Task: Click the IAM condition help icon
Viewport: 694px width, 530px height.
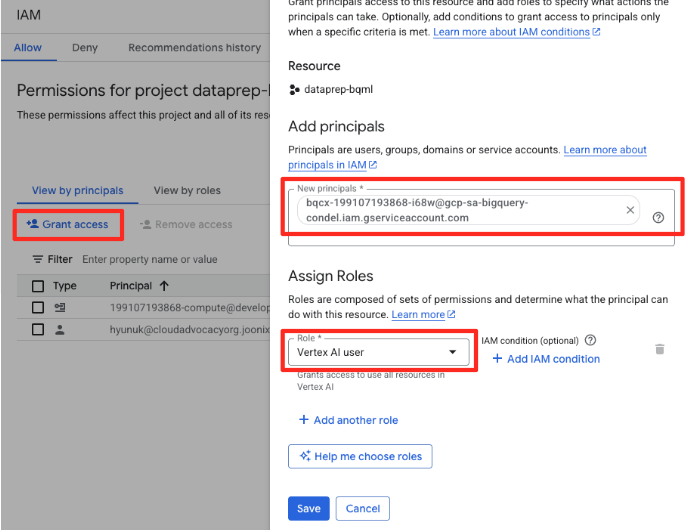Action: pyautogui.click(x=590, y=340)
